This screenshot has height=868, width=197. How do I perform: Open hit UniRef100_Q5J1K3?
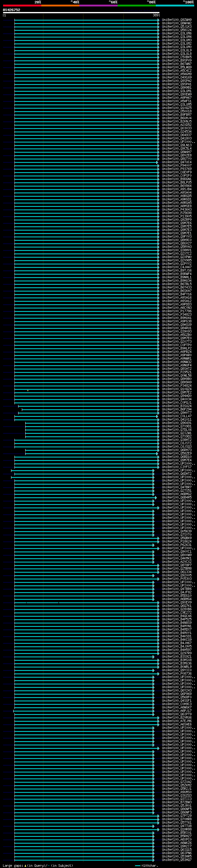tap(177, 26)
